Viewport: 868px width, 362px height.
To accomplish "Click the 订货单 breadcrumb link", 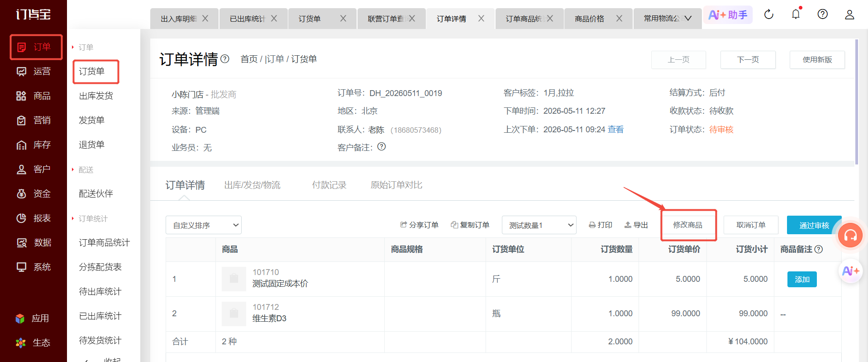I will [x=304, y=59].
